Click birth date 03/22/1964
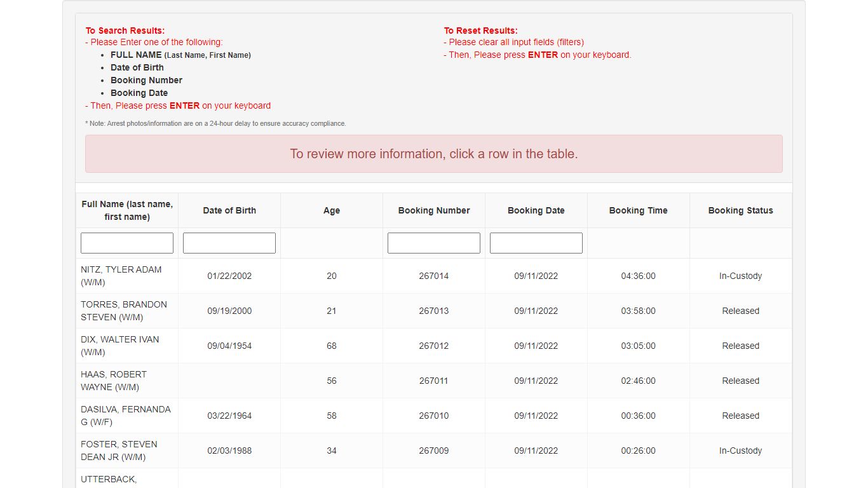Image resolution: width=868 pixels, height=488 pixels. [229, 416]
